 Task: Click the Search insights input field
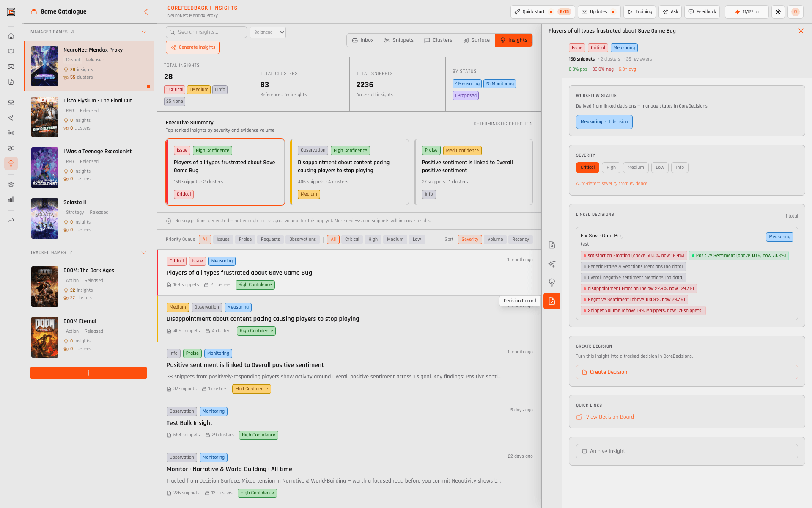coord(206,32)
